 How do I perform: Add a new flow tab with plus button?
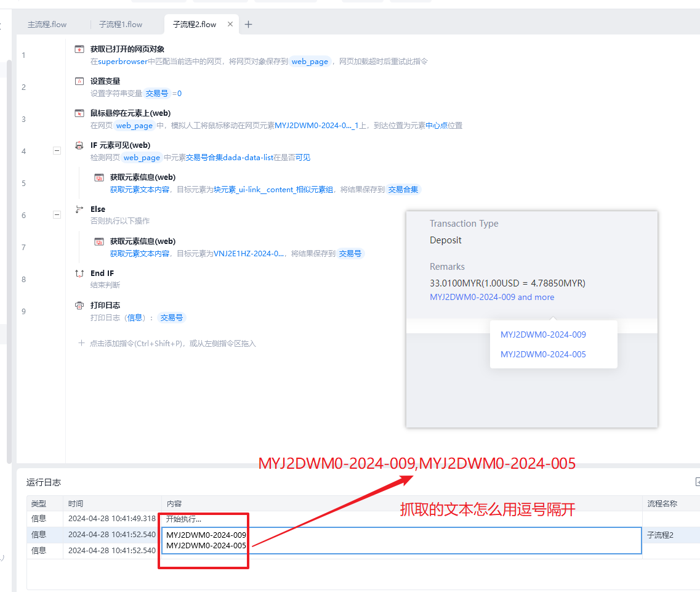tap(249, 25)
